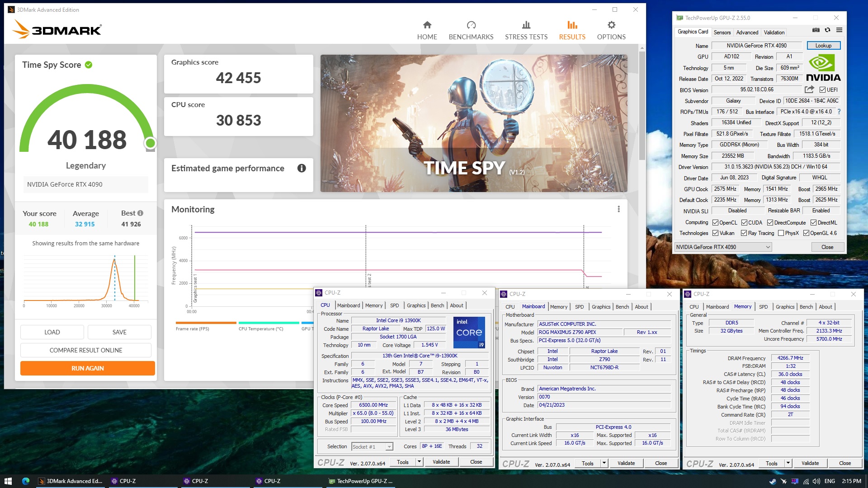
Task: Toggle the Ray Tracing checkbox in GPU-Z
Action: [744, 233]
